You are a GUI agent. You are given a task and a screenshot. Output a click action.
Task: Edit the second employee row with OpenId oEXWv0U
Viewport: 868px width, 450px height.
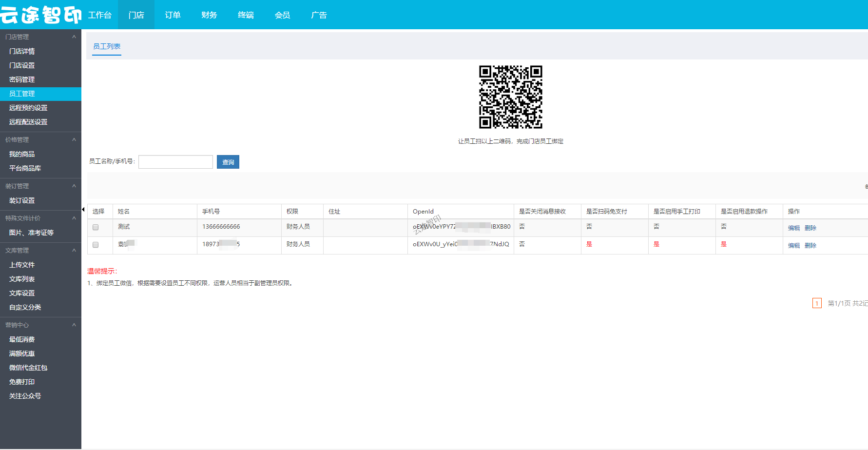(x=794, y=245)
